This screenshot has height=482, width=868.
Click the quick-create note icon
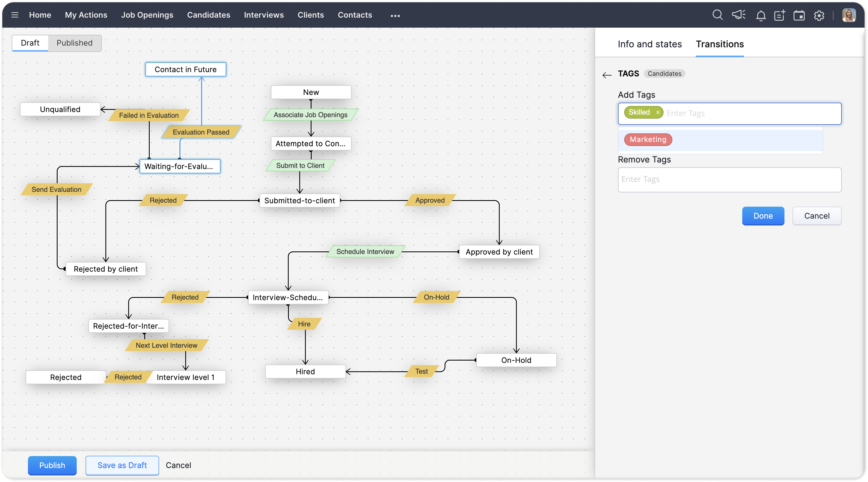779,15
